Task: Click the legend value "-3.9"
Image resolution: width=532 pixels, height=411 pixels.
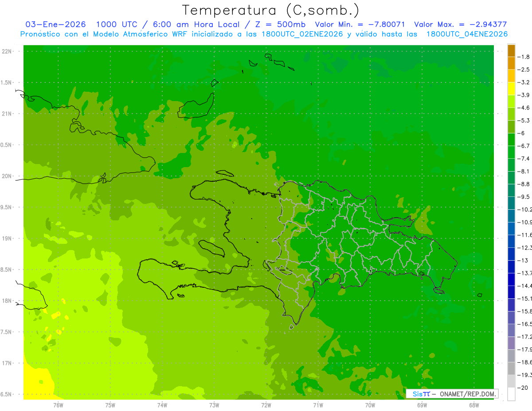Action: 524,95
